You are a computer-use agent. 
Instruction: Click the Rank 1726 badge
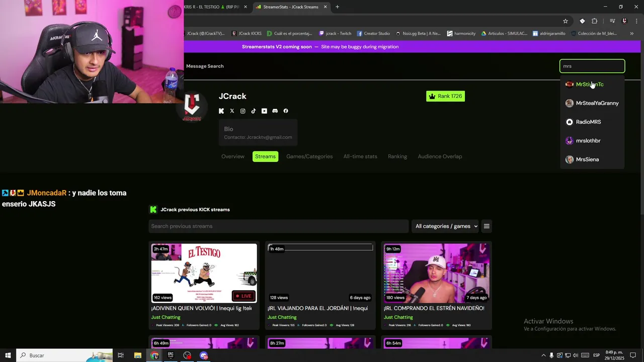445,96
